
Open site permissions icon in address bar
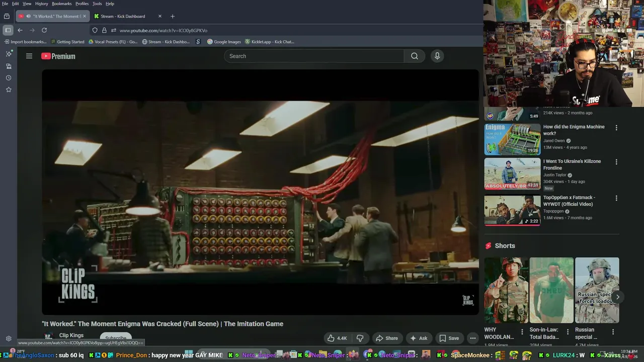pos(114,30)
